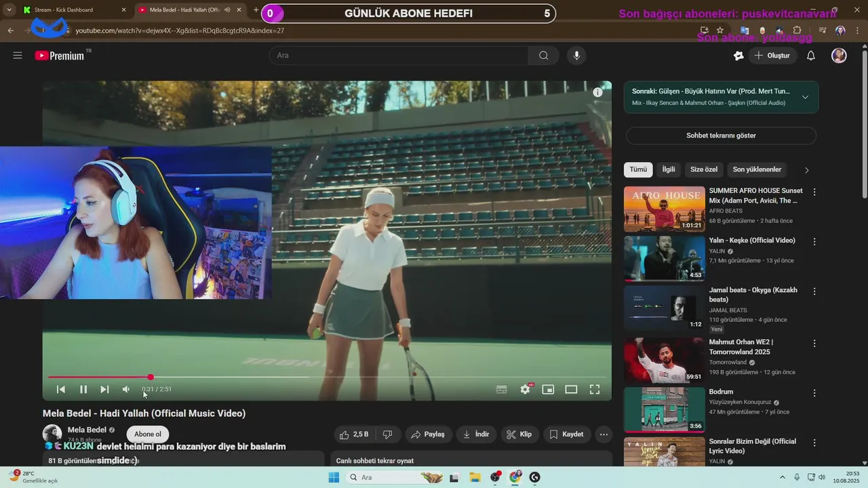Viewport: 868px width, 488px height.
Task: Select the Tümü filter chip
Action: (638, 169)
